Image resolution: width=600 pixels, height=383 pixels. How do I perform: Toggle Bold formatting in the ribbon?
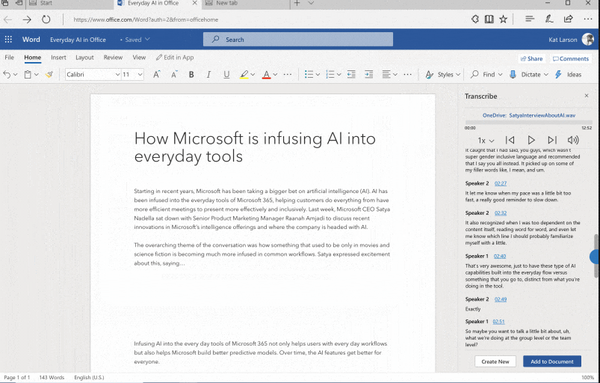coord(191,75)
